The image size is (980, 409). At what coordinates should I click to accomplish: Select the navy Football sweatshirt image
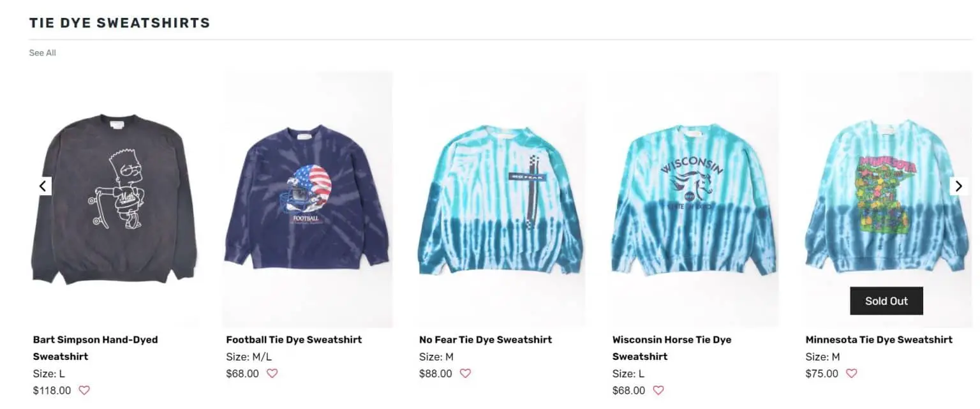point(308,198)
